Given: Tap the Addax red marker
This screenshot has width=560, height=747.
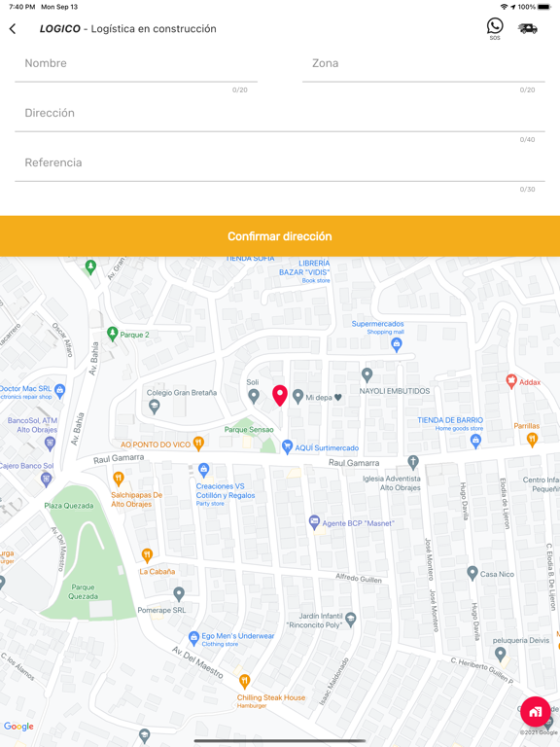Looking at the screenshot, I should 511,381.
